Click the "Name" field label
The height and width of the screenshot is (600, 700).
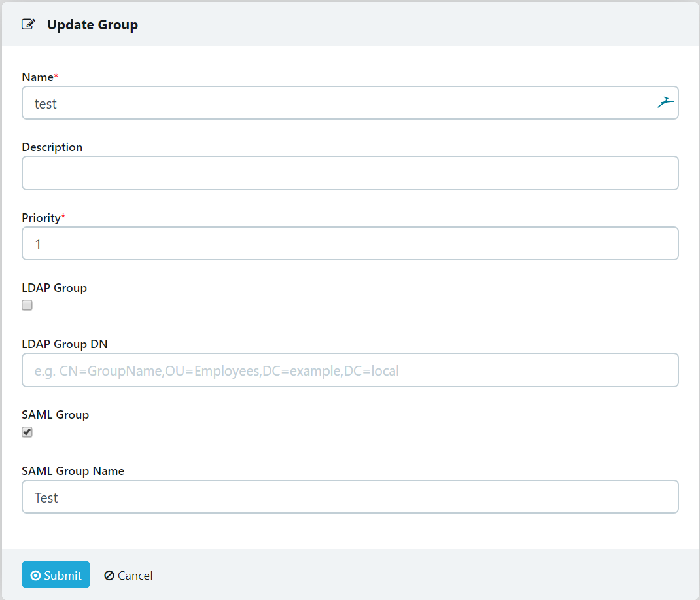coord(37,77)
